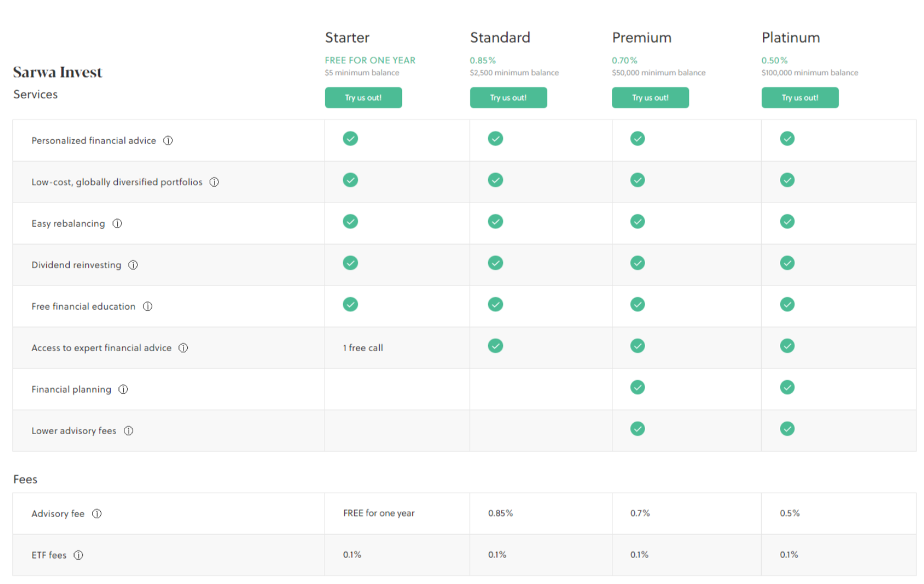The image size is (924, 584).
Task: Click Try us out under Starter plan
Action: pyautogui.click(x=363, y=98)
